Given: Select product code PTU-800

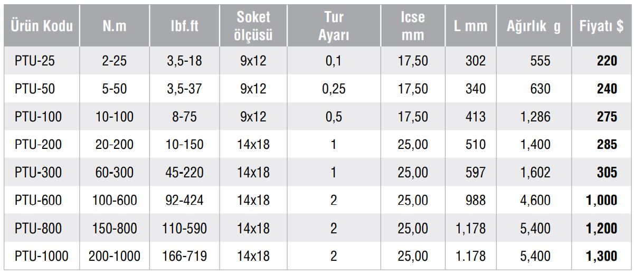Looking at the screenshot, I should [38, 228].
